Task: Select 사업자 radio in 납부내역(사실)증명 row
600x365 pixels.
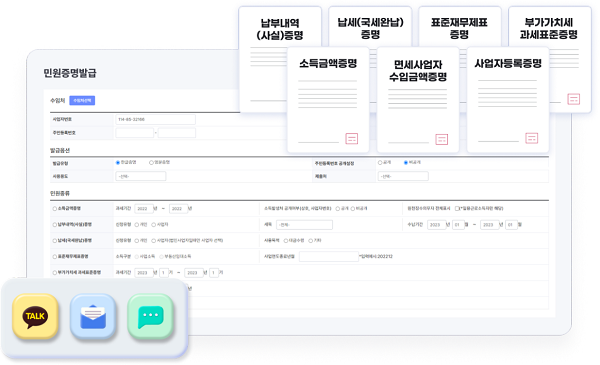Action: [x=153, y=225]
